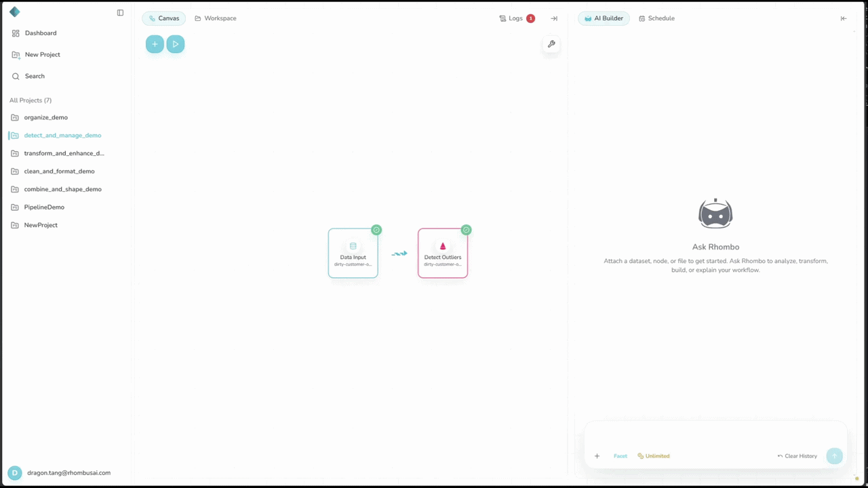Viewport: 868px width, 488px height.
Task: Click the Unlimited usage label
Action: pos(654,456)
